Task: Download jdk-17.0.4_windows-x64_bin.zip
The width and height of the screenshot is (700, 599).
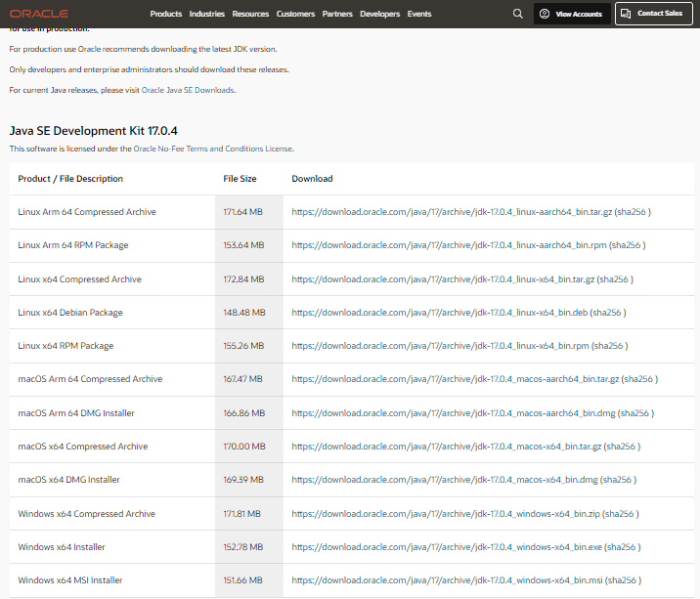Action: pyautogui.click(x=446, y=514)
